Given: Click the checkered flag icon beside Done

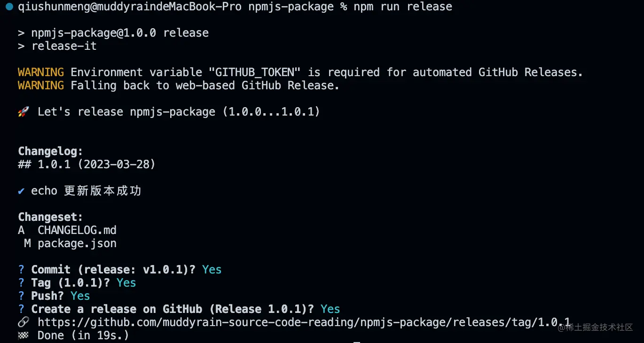Looking at the screenshot, I should (24, 335).
